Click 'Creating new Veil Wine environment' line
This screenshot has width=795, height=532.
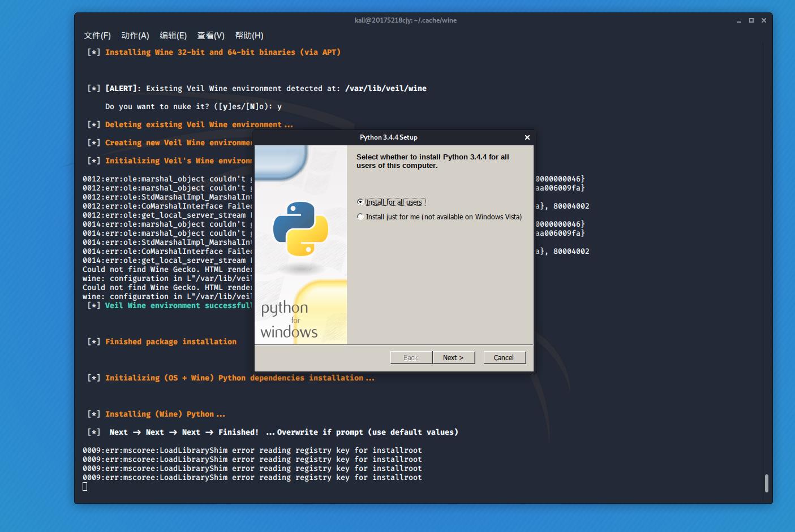click(x=178, y=142)
